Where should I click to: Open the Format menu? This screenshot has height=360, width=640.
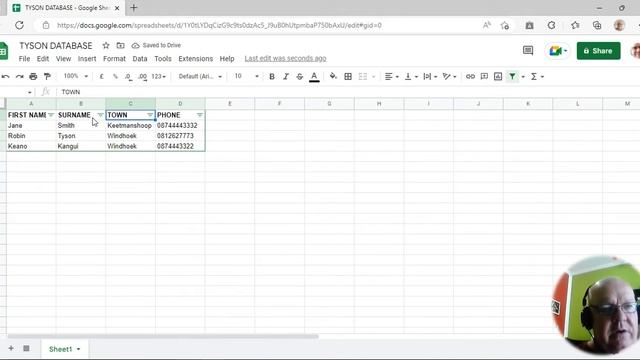point(114,59)
